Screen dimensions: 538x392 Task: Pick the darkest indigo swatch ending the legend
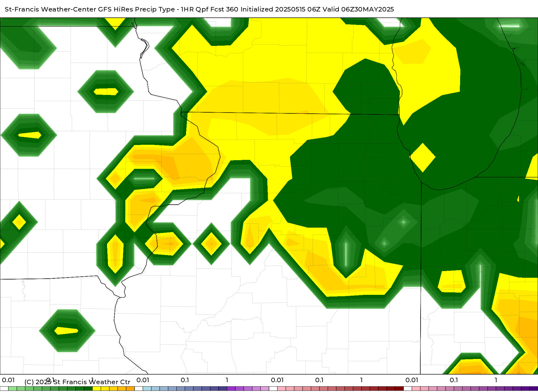pos(534,389)
